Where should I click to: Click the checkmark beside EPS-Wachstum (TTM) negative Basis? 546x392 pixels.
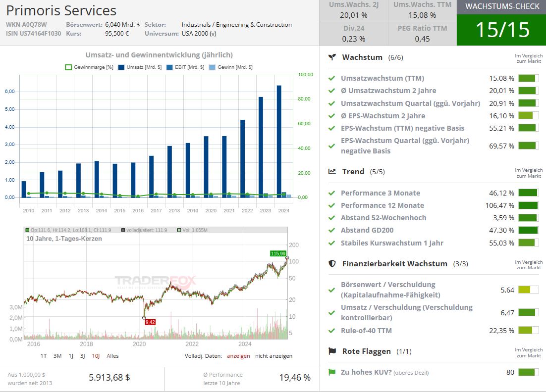click(x=331, y=128)
